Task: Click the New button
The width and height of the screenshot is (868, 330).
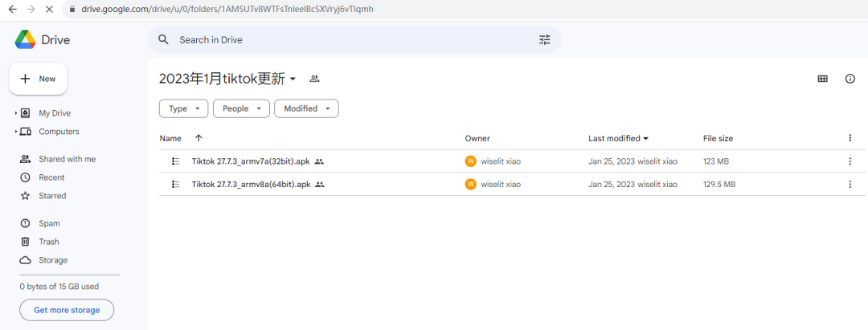Action: tap(39, 79)
